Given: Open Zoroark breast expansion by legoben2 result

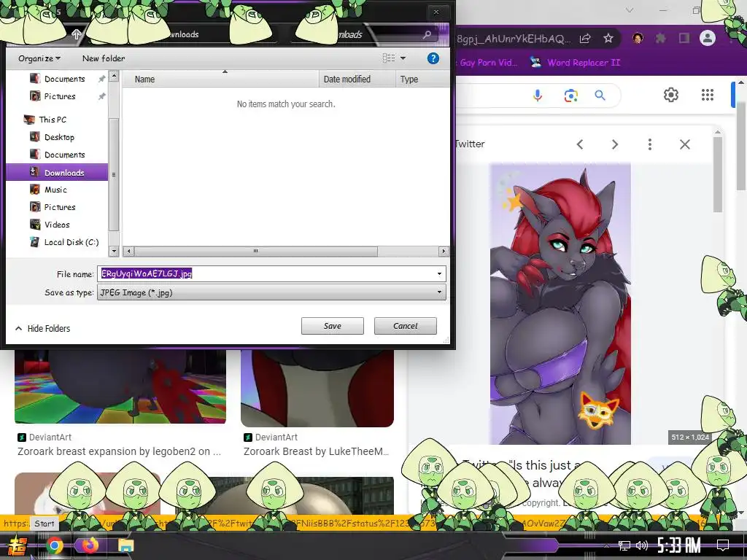Looking at the screenshot, I should pos(119,451).
